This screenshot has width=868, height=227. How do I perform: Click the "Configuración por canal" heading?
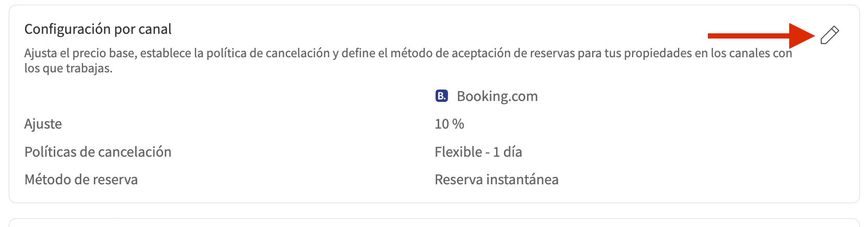98,29
